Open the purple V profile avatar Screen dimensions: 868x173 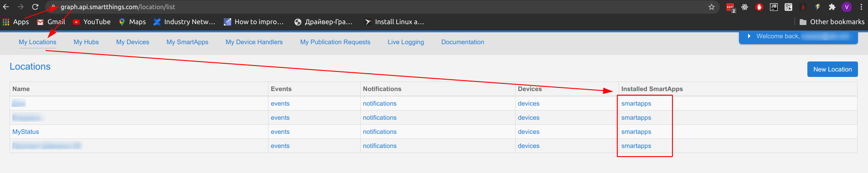[x=847, y=7]
